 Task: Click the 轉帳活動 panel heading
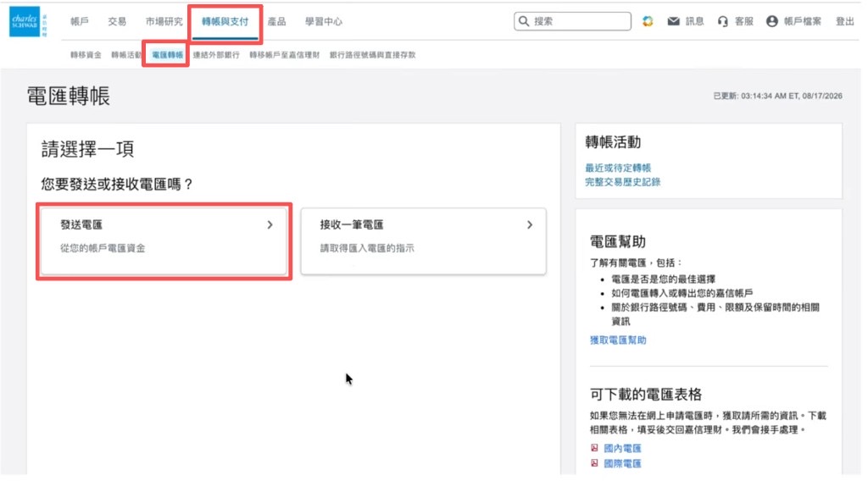613,142
